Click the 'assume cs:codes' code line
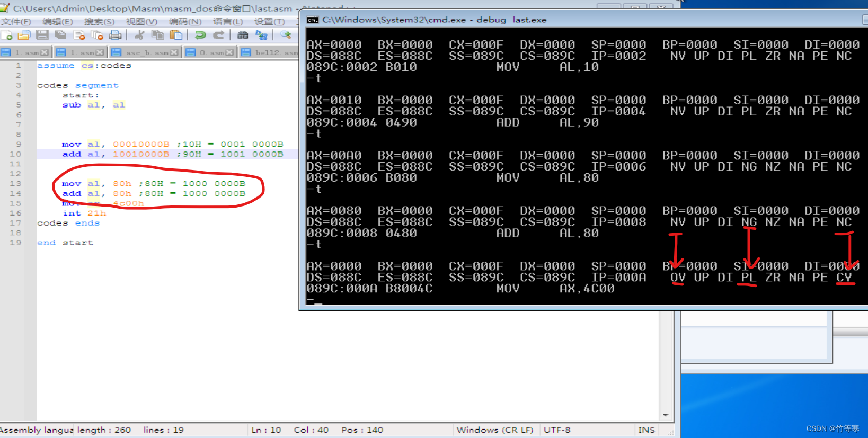868x438 pixels. point(84,66)
